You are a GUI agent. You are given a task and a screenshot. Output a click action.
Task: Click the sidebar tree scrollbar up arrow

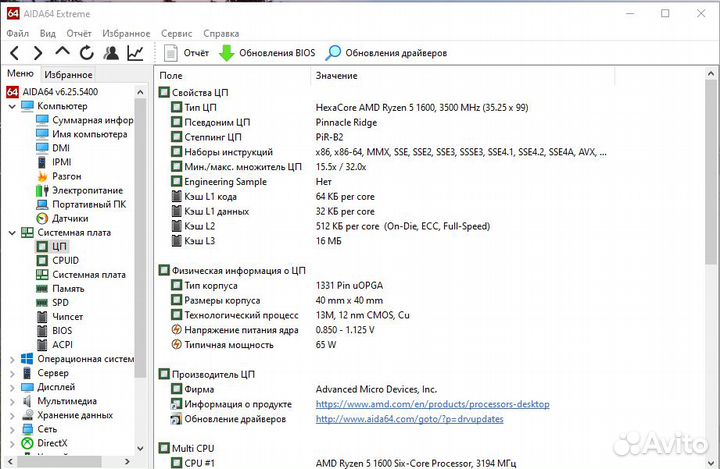point(141,92)
